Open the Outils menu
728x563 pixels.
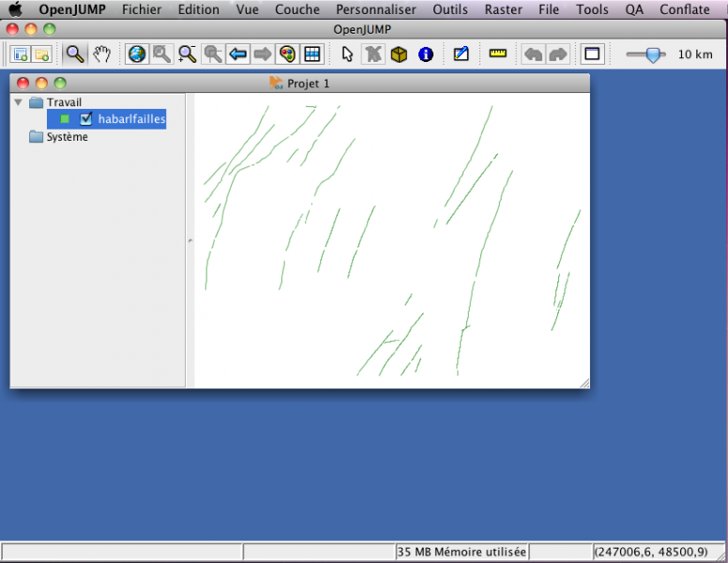(449, 9)
